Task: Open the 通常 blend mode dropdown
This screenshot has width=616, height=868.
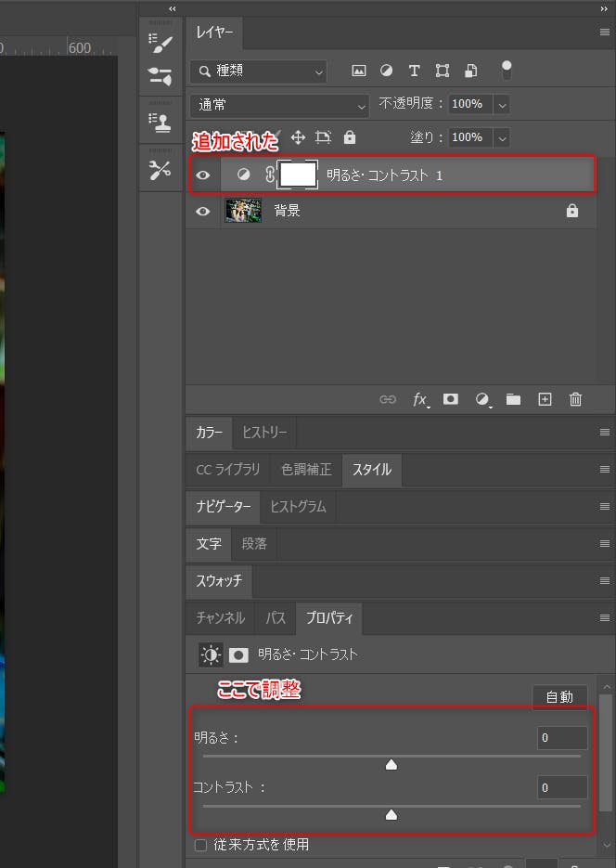Action: [279, 106]
